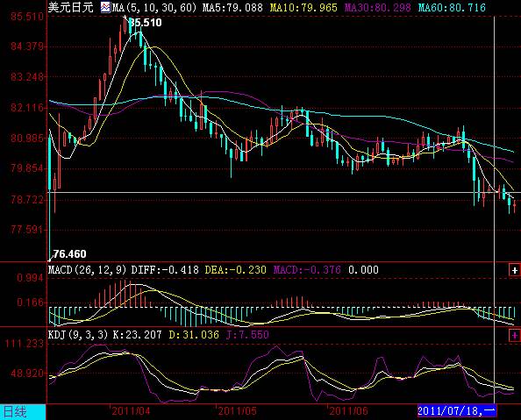Select the 日线 period tab
521x420 pixels.
[23, 412]
